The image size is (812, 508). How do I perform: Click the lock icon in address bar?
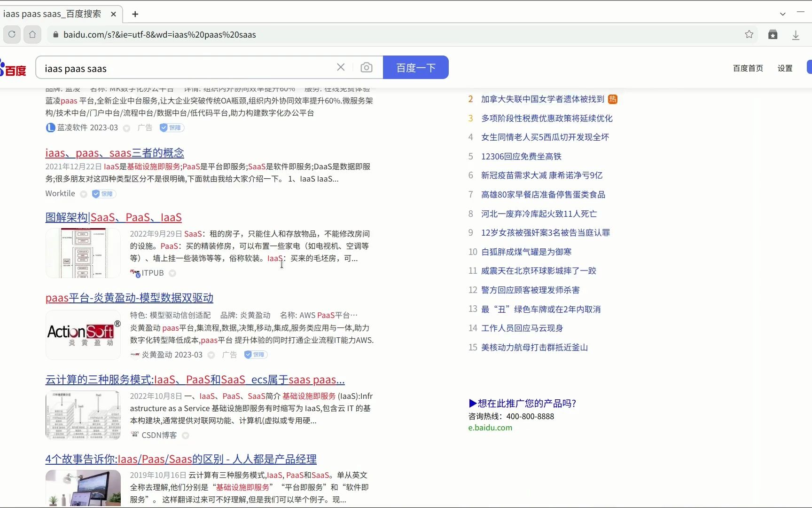click(x=55, y=34)
